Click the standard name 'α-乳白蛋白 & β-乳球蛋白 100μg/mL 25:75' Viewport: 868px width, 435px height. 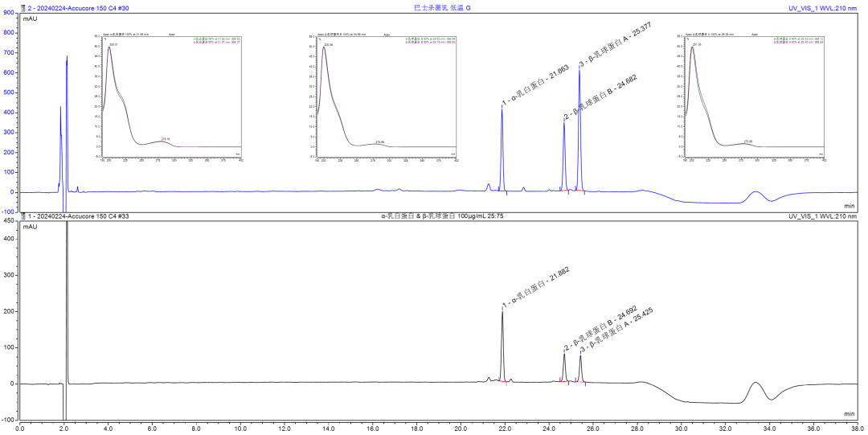(442, 215)
